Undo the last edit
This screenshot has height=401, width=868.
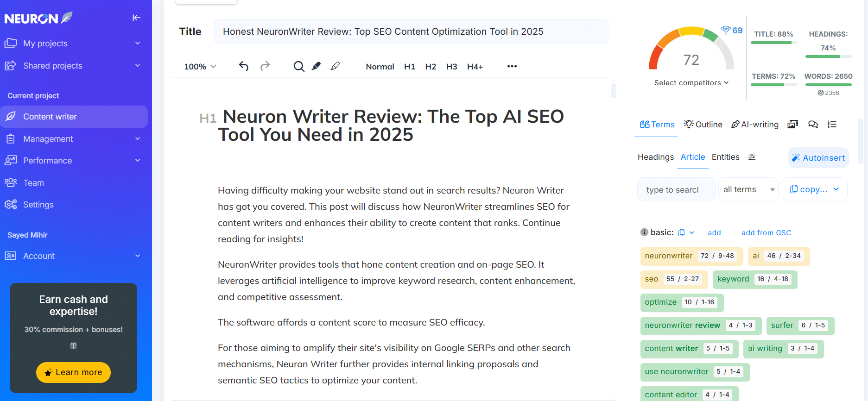click(x=244, y=66)
